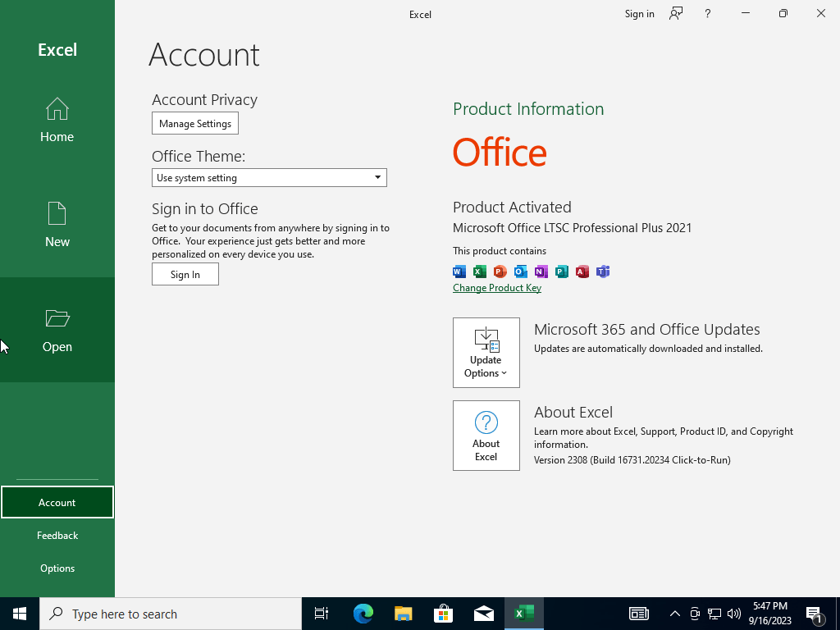
Task: Open the Options menu item
Action: tap(57, 568)
